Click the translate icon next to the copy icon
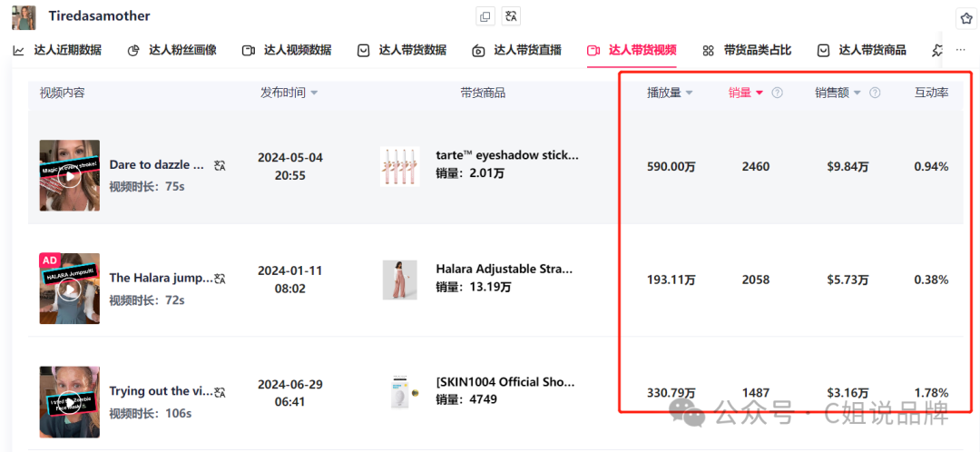The height and width of the screenshot is (452, 980). pyautogui.click(x=512, y=17)
